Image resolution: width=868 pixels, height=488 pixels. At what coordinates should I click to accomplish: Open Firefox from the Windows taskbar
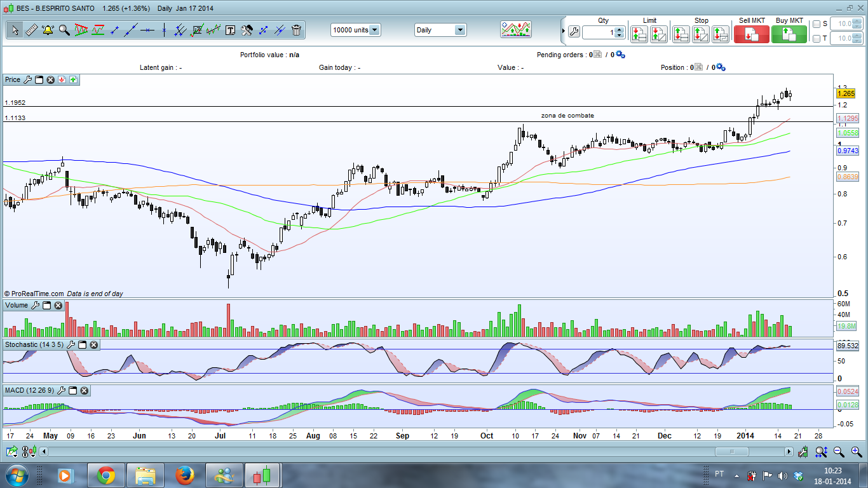click(185, 475)
